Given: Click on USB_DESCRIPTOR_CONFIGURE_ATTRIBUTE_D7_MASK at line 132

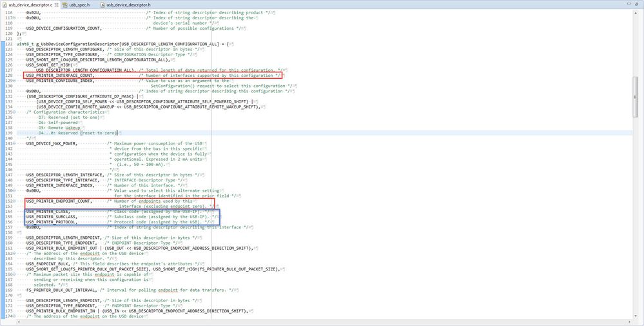Looking at the screenshot, I should click(81, 97).
